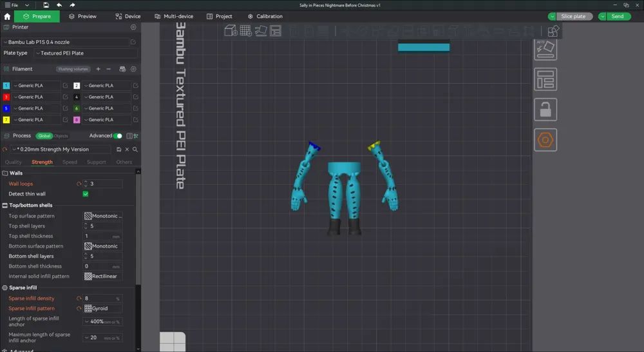Arrange all objects toolbar icon

point(276,31)
